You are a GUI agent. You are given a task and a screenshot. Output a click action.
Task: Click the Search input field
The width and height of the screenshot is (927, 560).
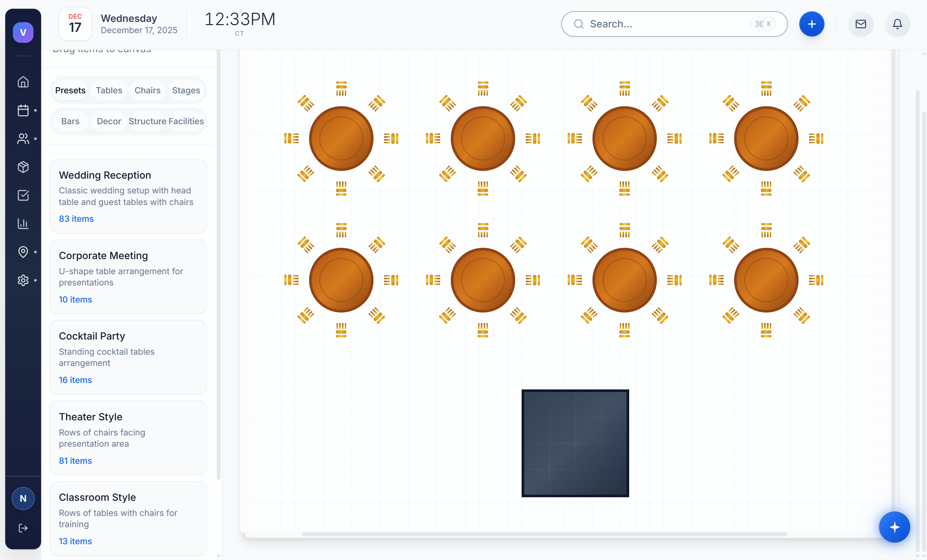[673, 24]
